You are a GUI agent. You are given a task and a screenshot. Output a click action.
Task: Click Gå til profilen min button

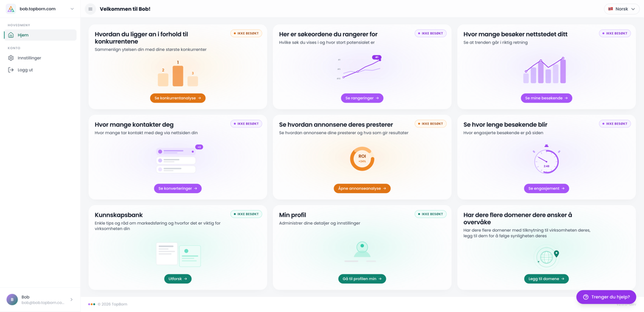[362, 279]
